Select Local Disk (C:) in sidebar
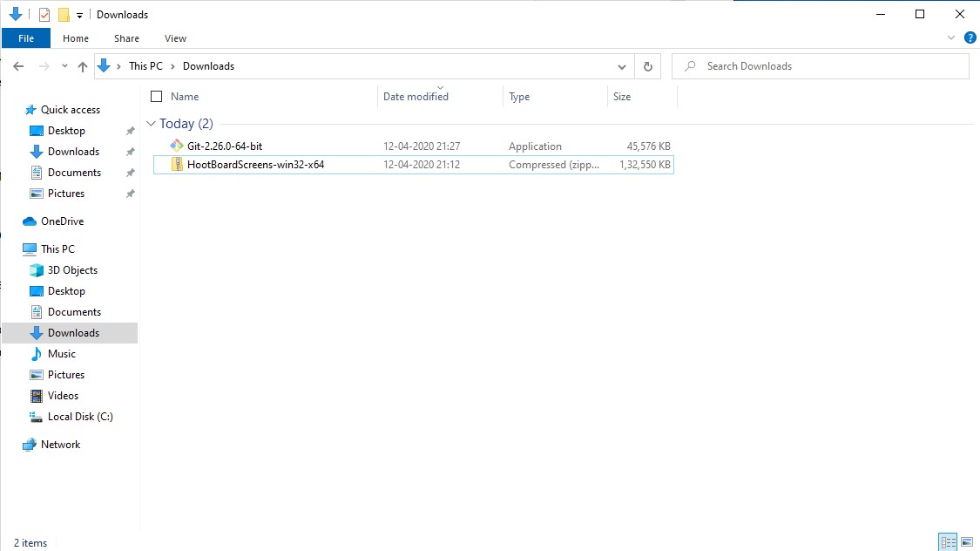The width and height of the screenshot is (980, 551). pyautogui.click(x=80, y=417)
